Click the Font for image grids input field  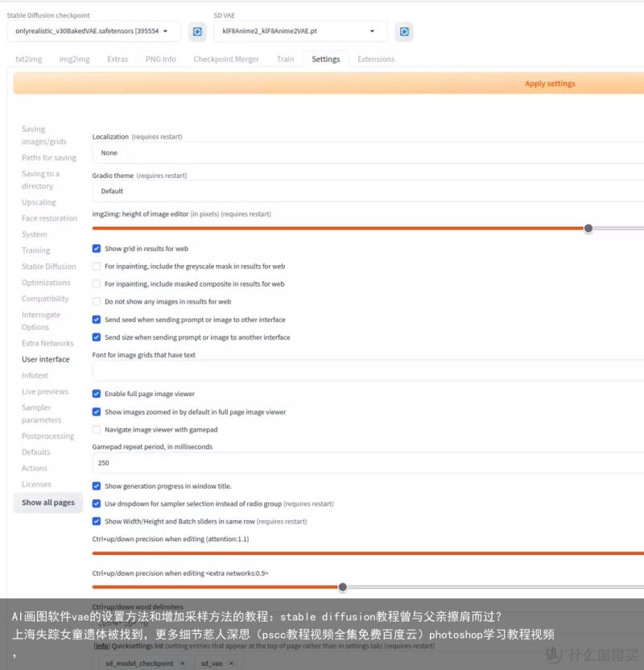[x=368, y=371]
